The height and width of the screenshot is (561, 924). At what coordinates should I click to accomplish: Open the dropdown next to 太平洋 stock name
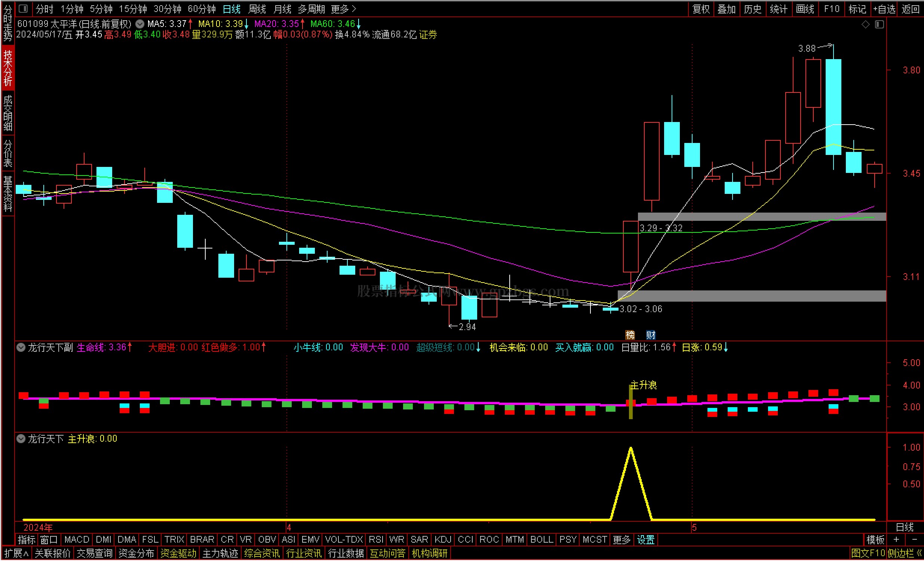click(x=139, y=24)
